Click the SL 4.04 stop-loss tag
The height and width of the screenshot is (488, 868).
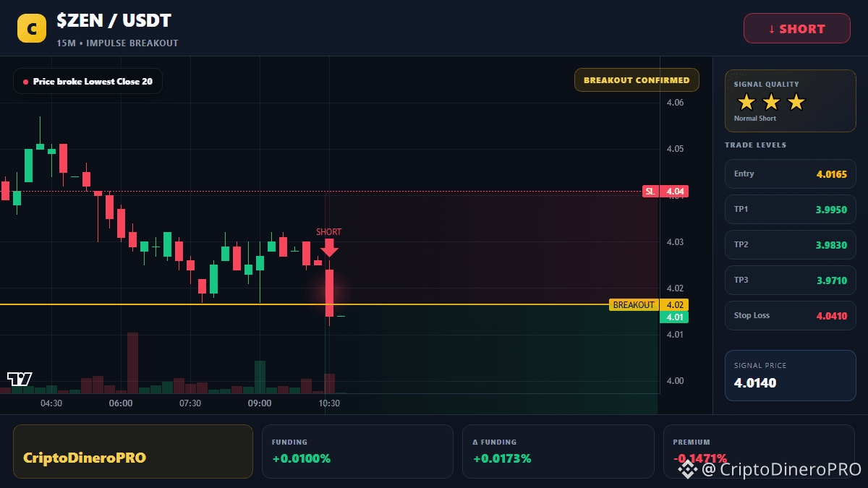click(665, 192)
